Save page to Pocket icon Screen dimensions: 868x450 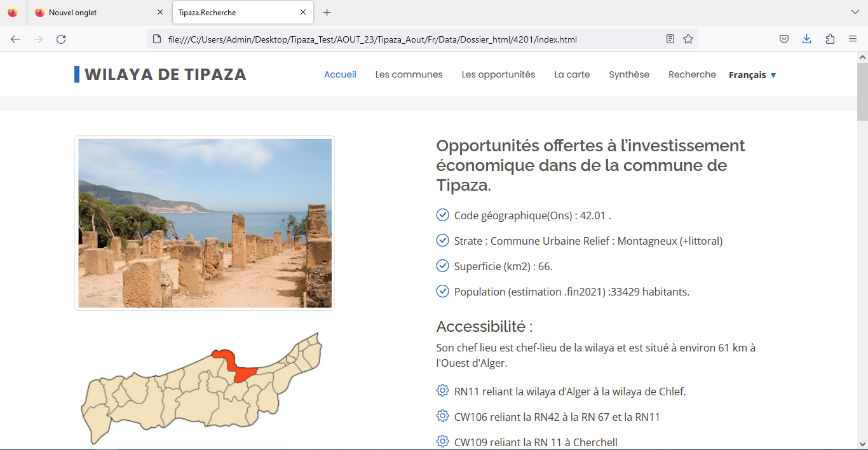coord(784,39)
